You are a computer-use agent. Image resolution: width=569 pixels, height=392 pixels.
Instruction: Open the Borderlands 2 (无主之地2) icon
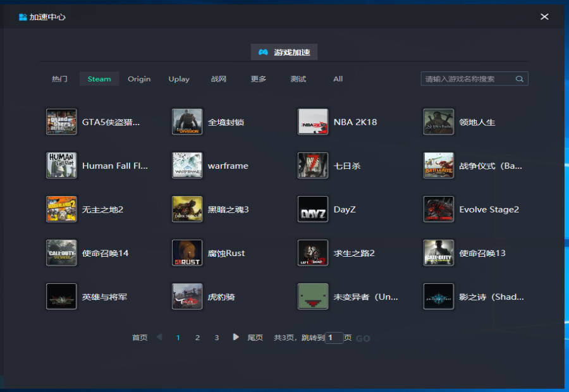[61, 209]
